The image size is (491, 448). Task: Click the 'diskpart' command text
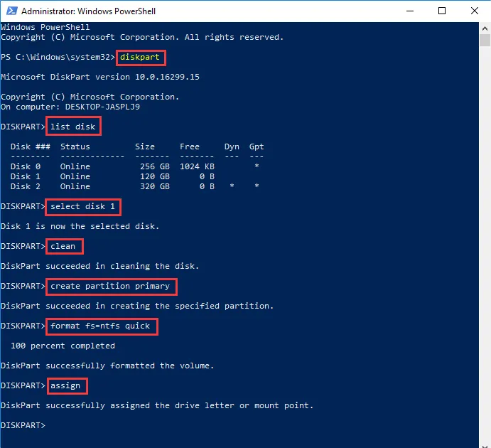(140, 57)
